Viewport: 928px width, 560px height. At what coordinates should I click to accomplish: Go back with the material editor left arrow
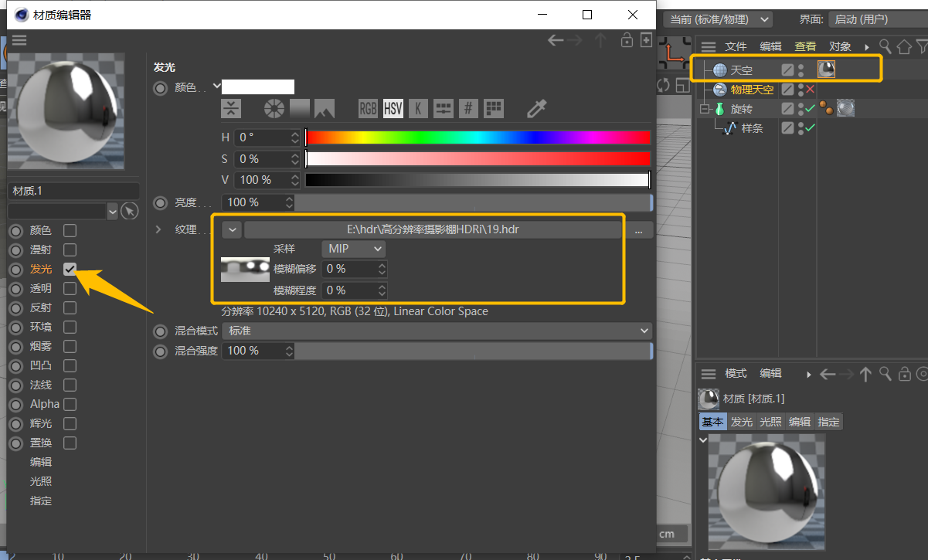(x=556, y=40)
